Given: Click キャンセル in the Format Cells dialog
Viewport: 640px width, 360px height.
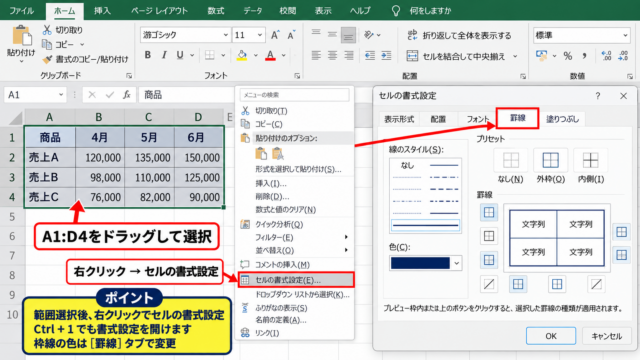Looking at the screenshot, I should click(x=607, y=336).
